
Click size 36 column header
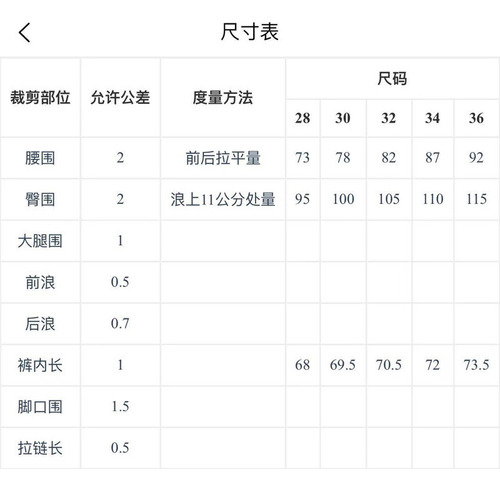click(476, 118)
